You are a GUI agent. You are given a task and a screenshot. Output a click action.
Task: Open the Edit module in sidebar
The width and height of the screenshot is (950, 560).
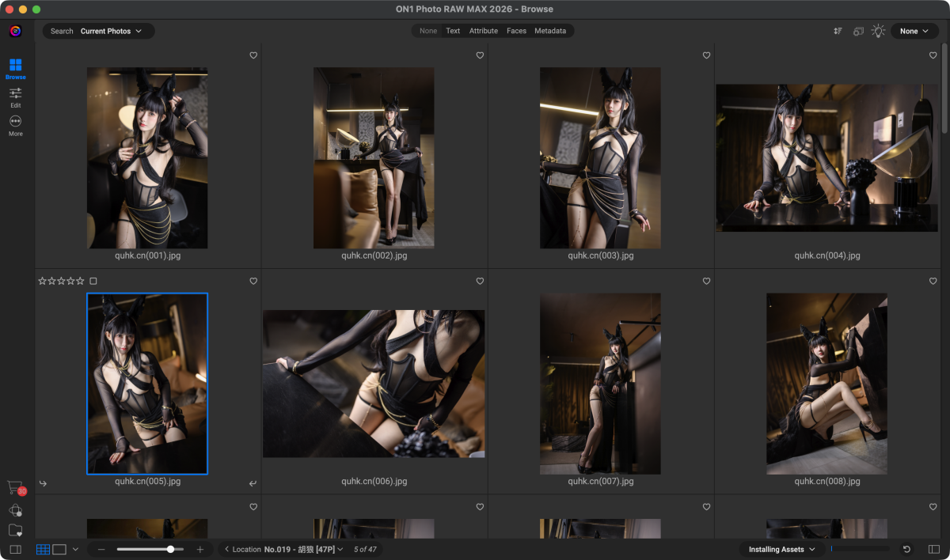[x=15, y=97]
